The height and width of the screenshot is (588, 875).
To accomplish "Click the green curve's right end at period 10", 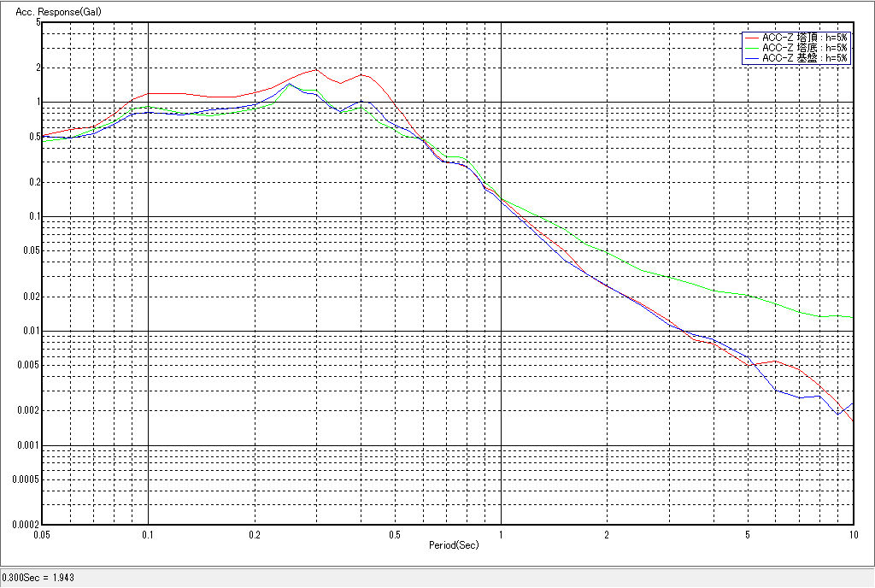I will pos(853,317).
